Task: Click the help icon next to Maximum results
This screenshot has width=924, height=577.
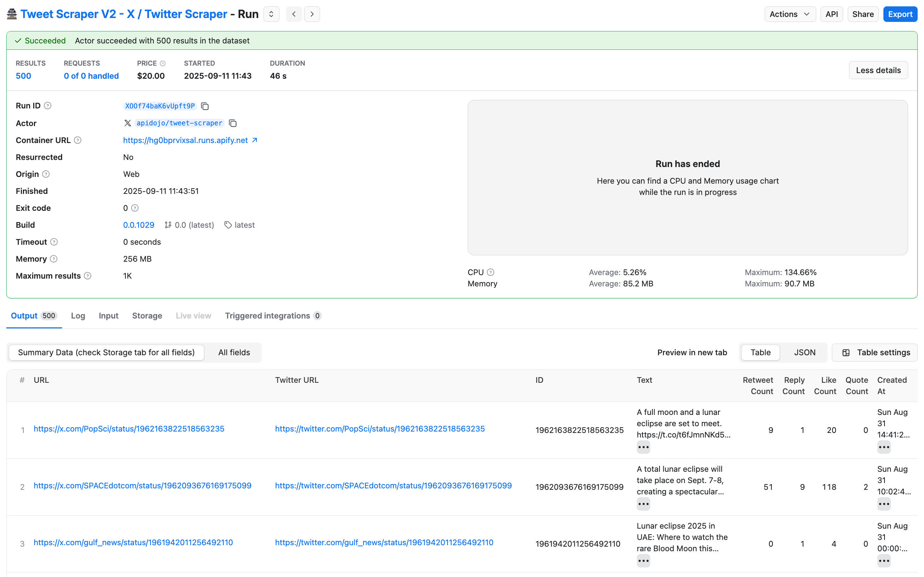Action: pyautogui.click(x=87, y=276)
